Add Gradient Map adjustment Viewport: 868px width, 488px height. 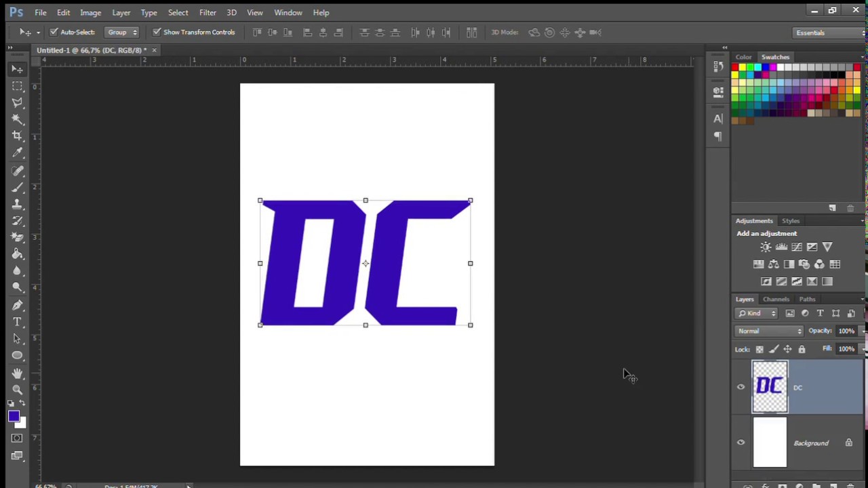(x=827, y=281)
